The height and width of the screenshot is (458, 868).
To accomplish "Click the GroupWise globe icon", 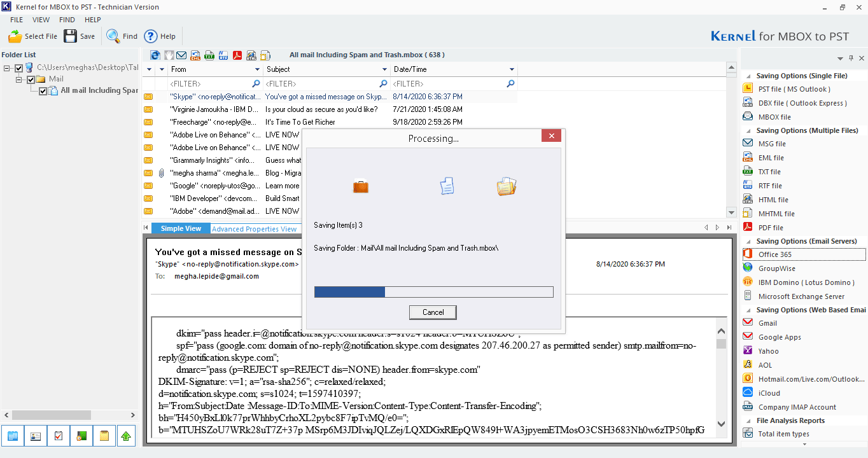I will [x=748, y=268].
